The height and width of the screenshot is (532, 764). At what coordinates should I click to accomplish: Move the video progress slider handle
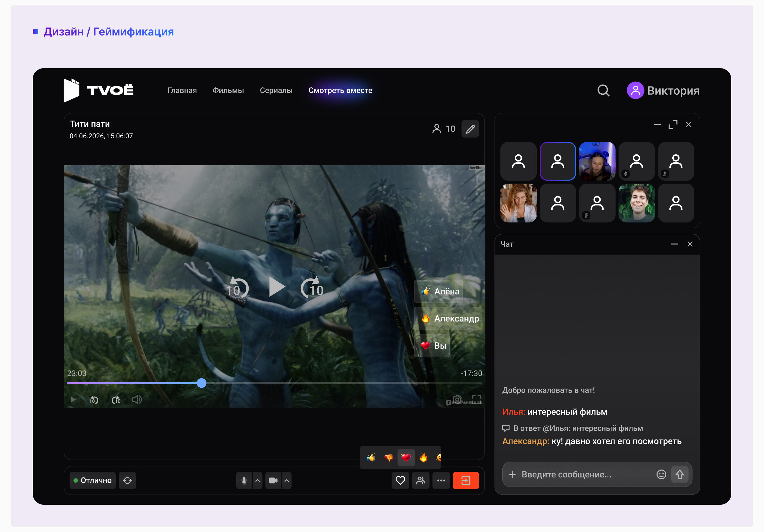201,383
